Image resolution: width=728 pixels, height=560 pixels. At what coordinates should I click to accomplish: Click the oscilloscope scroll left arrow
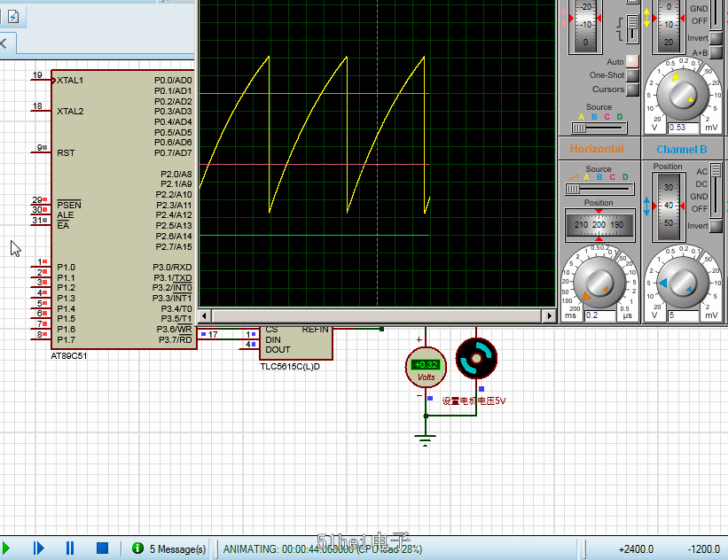pyautogui.click(x=204, y=316)
